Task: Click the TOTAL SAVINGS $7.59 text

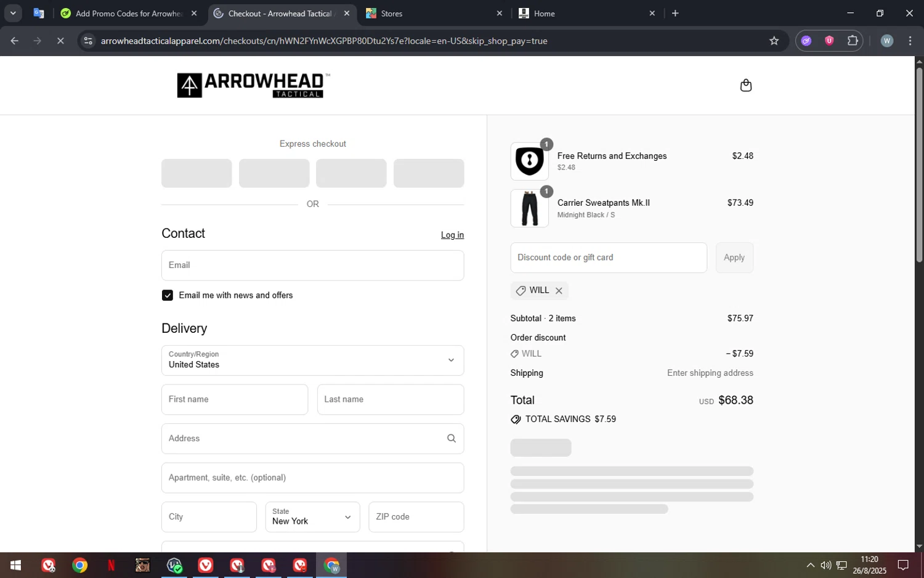Action: 570,420
